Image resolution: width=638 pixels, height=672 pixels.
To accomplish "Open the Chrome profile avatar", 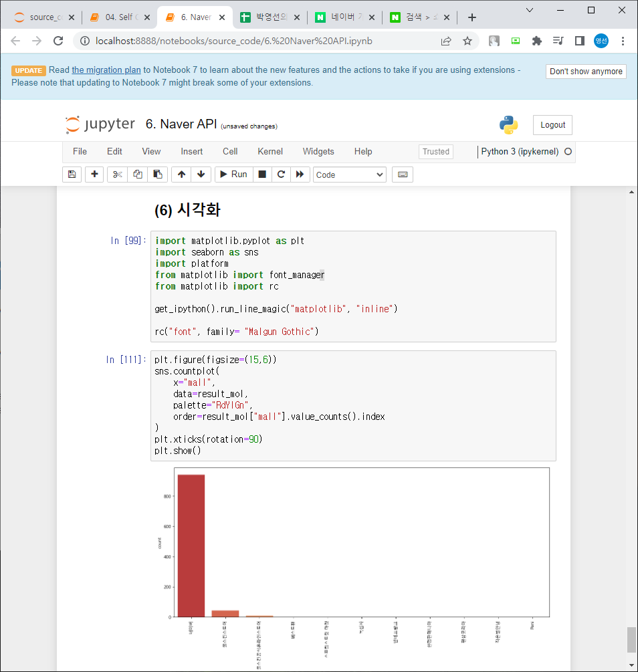I will pos(601,41).
